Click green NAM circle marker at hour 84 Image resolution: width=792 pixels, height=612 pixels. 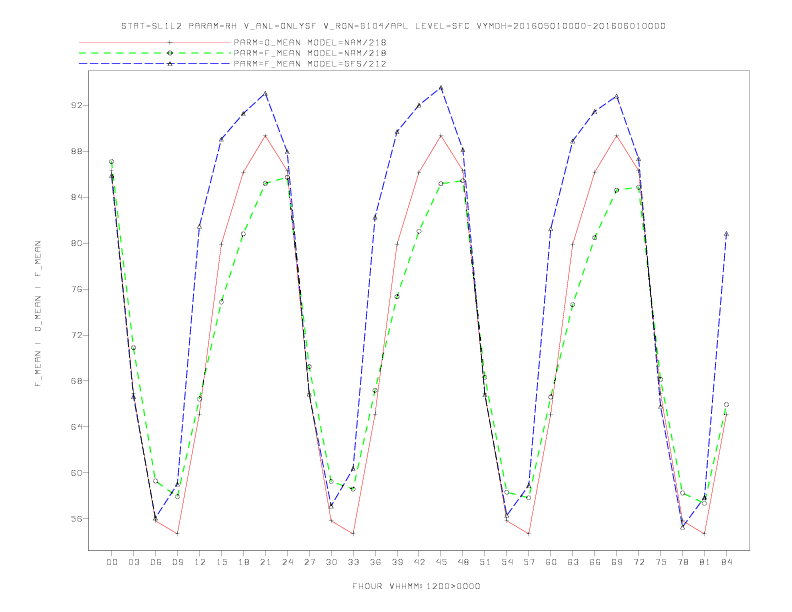click(x=726, y=404)
